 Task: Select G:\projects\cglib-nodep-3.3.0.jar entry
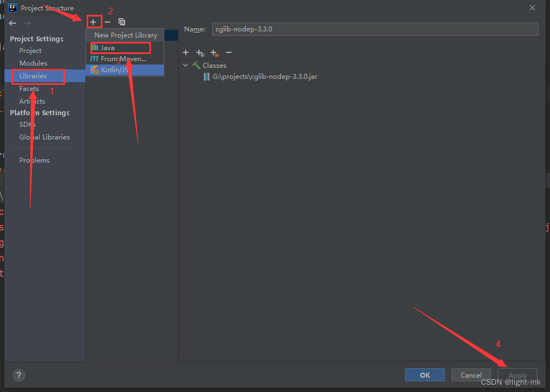pyautogui.click(x=265, y=77)
